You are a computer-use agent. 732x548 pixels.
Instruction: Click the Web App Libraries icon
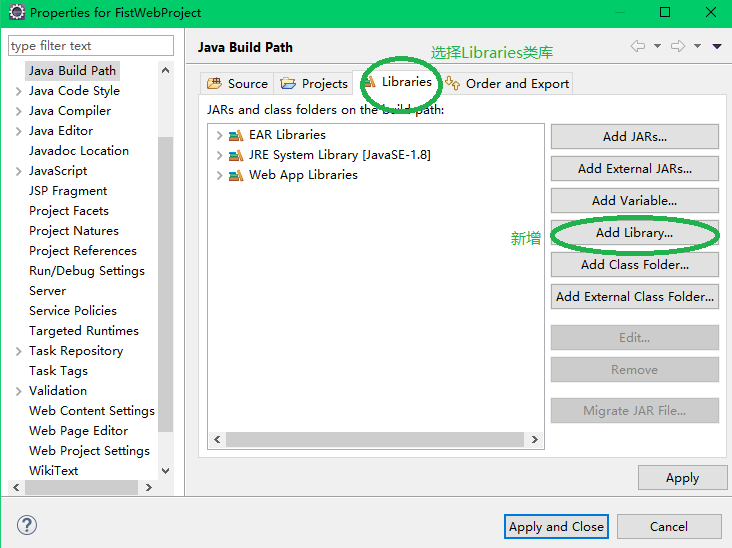[236, 176]
